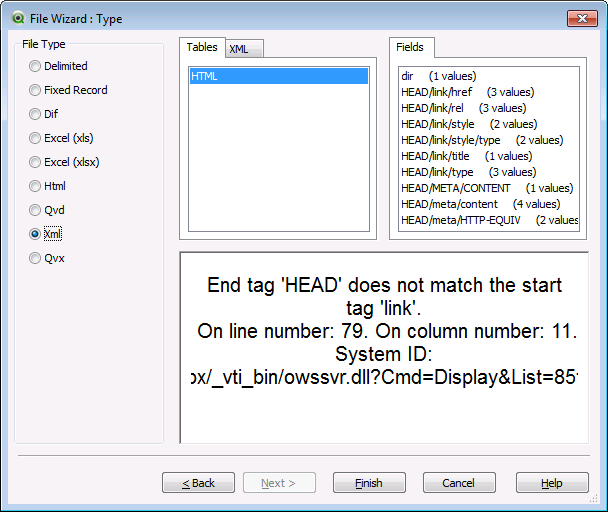Select HEAD/meta/HTTP-EQUIV field row

tap(489, 220)
